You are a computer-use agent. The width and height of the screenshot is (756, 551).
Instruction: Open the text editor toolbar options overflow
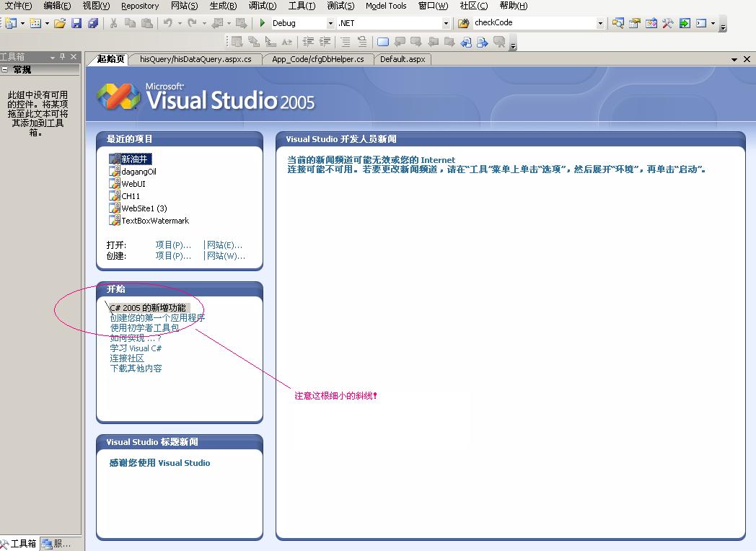[x=514, y=43]
